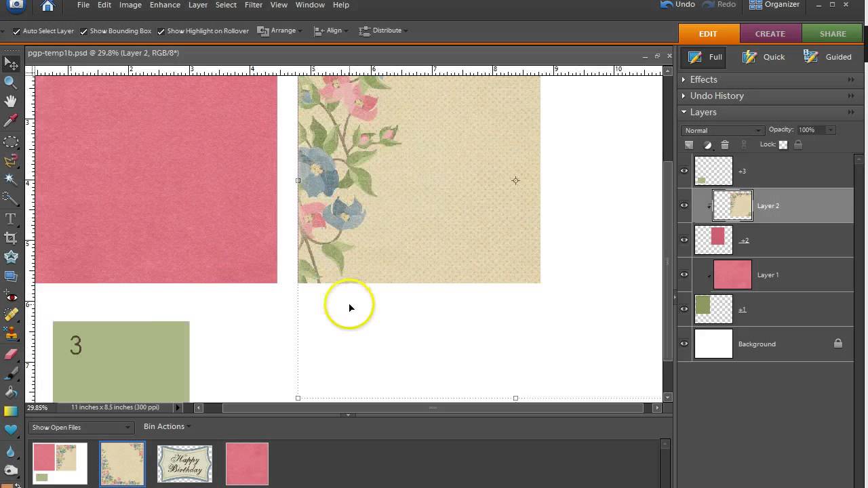The image size is (868, 488).
Task: Open the adjustment layer icon menu
Action: click(707, 144)
